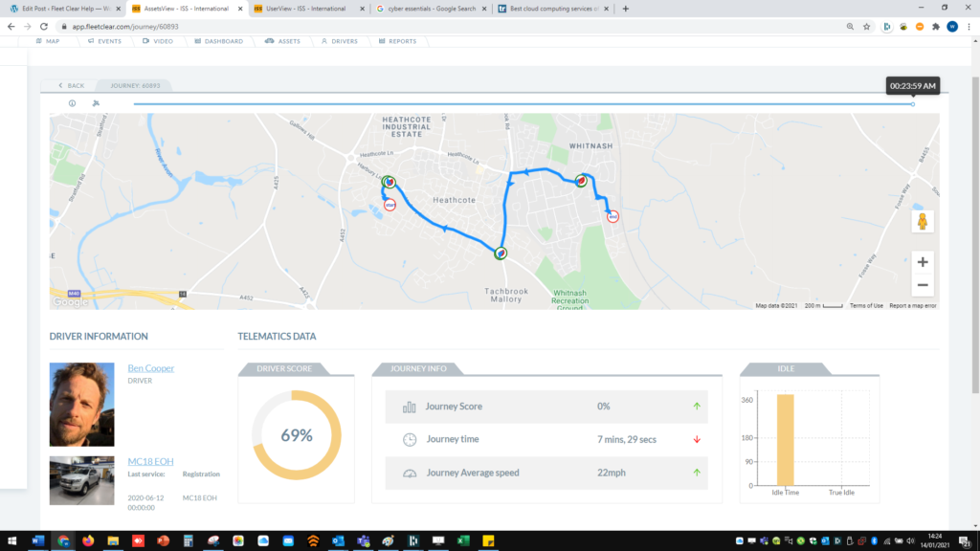
Task: Click the journey start marker on map
Action: click(390, 205)
